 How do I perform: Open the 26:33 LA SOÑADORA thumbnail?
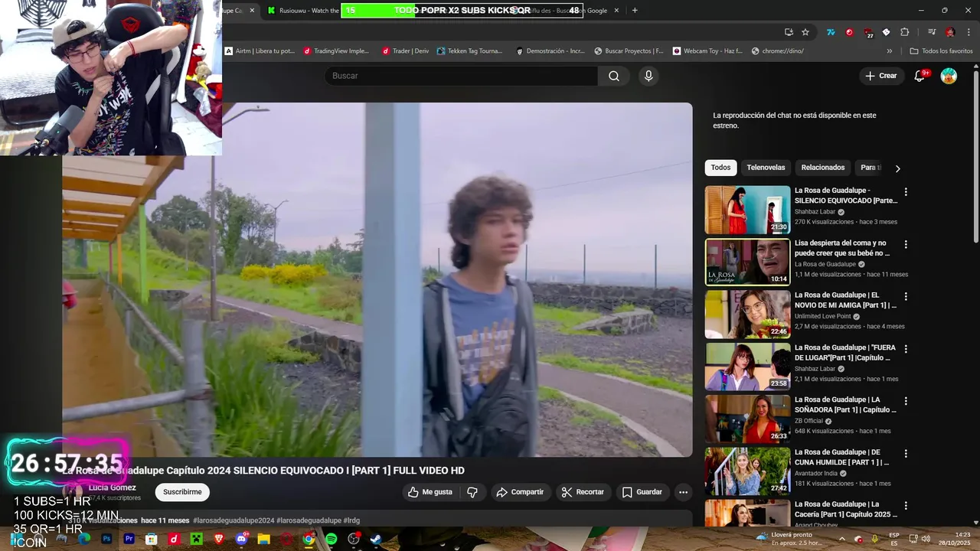(x=747, y=419)
